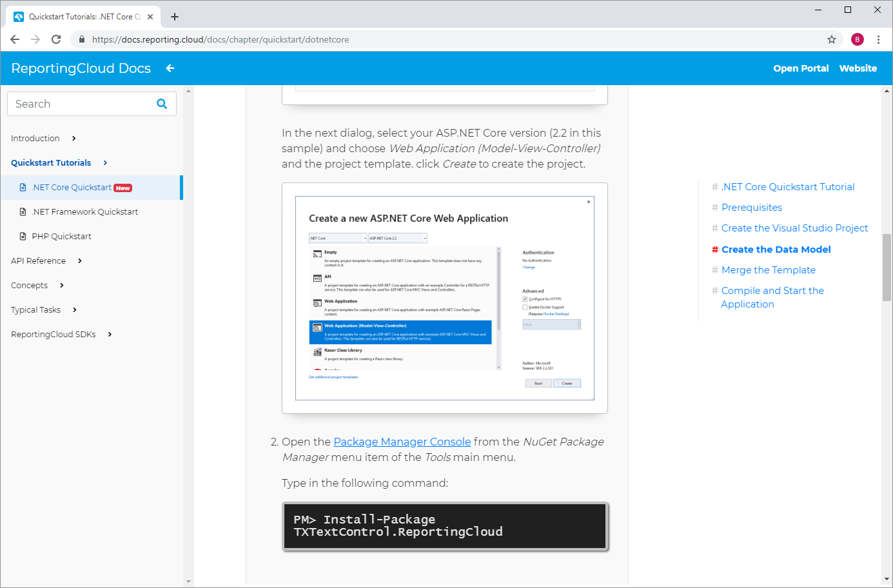Click Open Portal in header
The image size is (893, 588).
801,68
